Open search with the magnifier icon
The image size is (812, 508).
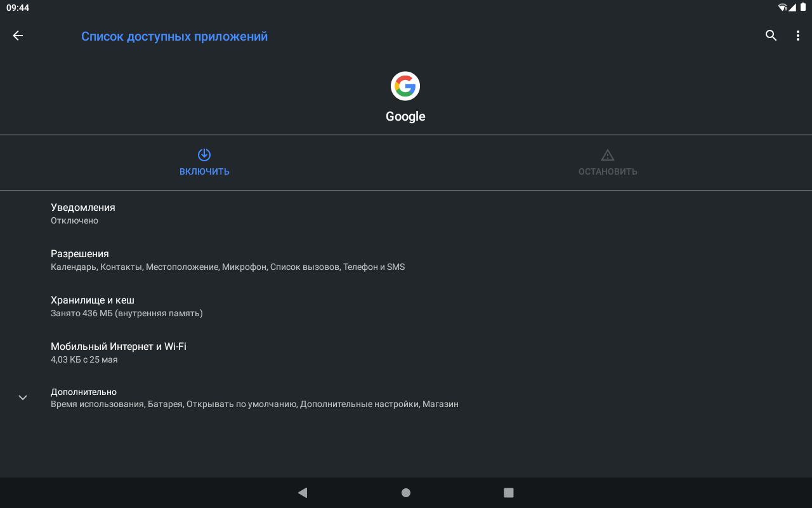[771, 36]
